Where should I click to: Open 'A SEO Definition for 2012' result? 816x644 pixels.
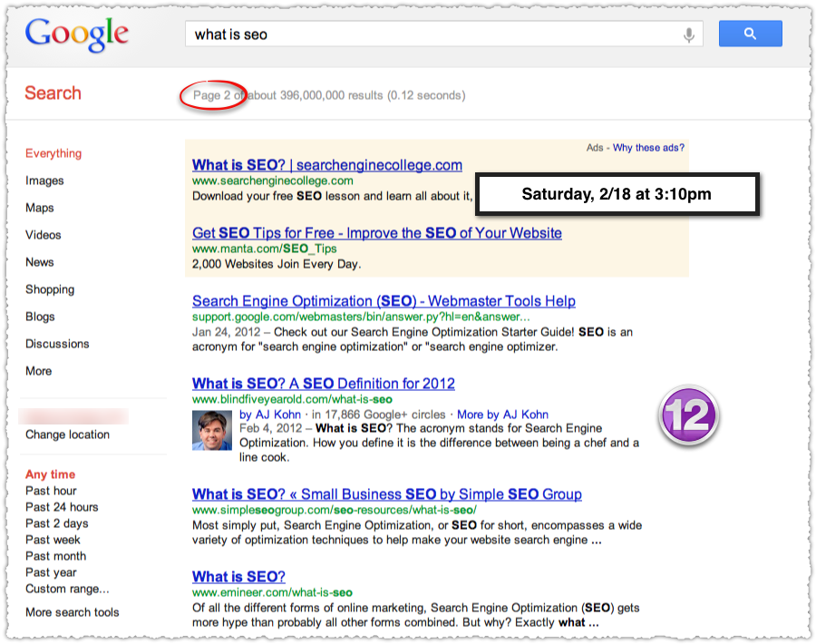323,384
